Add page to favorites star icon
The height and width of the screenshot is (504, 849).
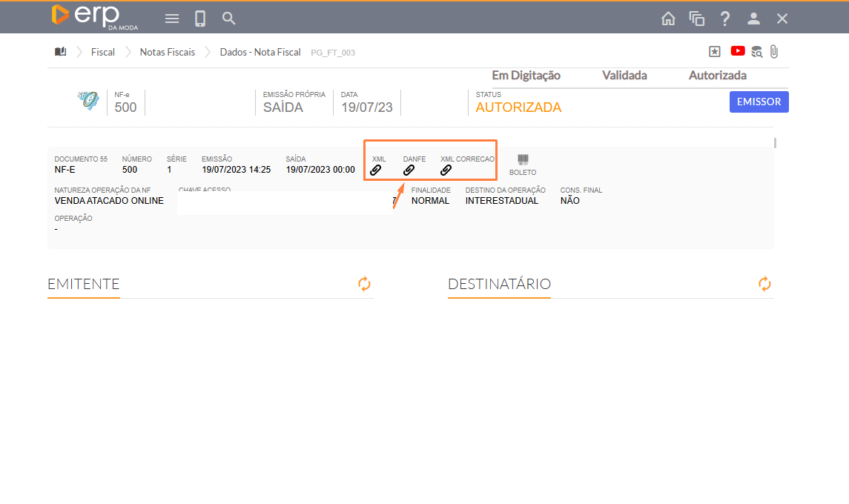pos(714,51)
